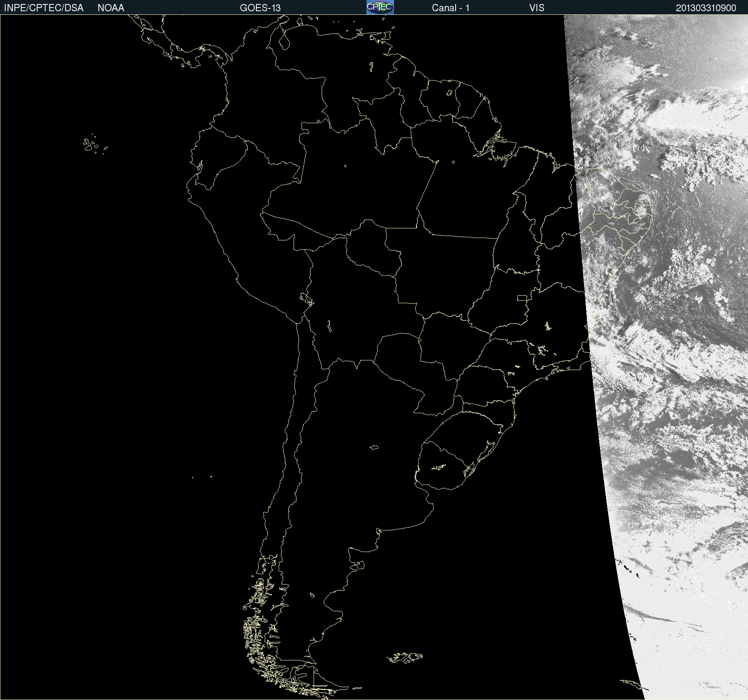Click the INPE/CPTEC/DSA header label
Screen dimensions: 748x700
(44, 8)
